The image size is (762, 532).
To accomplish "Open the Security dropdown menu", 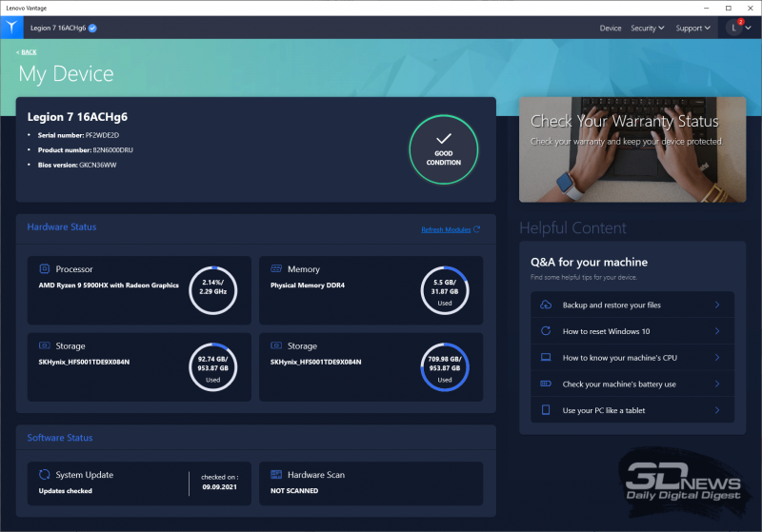I will (x=648, y=29).
